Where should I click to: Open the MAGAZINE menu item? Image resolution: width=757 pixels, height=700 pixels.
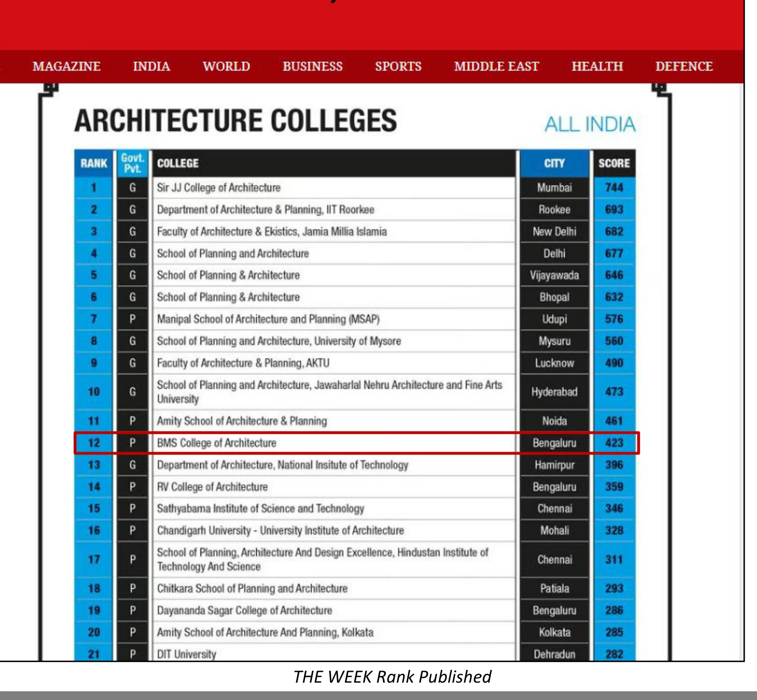pyautogui.click(x=66, y=66)
